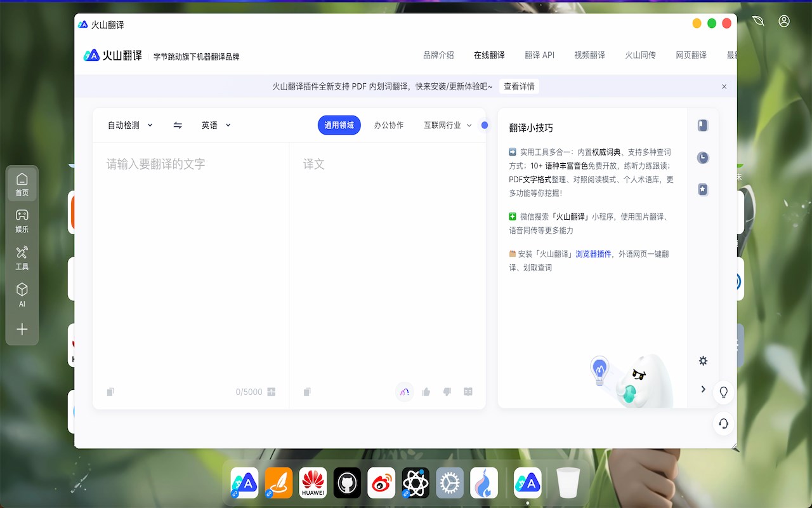Image resolution: width=812 pixels, height=508 pixels.
Task: Open the favorites star icon in the right sidebar
Action: click(x=702, y=189)
